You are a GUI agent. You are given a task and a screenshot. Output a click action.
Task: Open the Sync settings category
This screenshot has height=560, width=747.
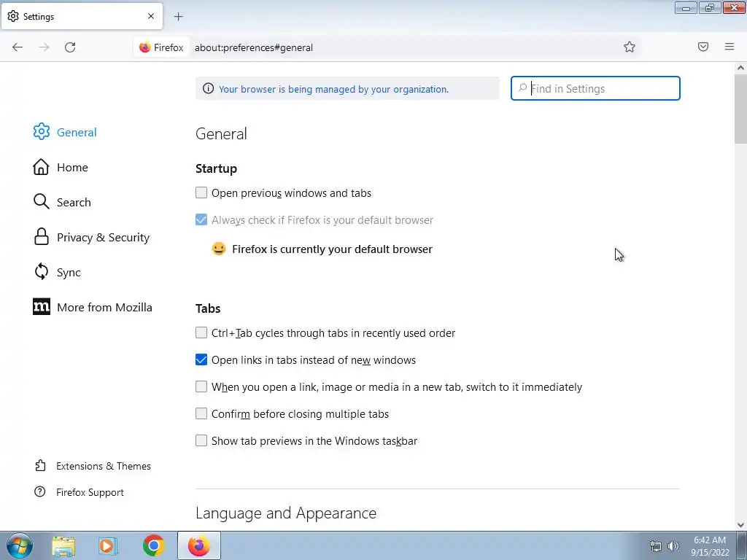[69, 273]
